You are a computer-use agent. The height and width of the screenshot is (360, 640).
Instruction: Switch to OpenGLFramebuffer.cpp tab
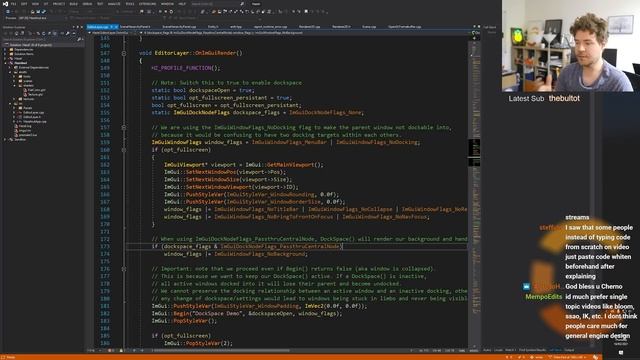[x=404, y=27]
